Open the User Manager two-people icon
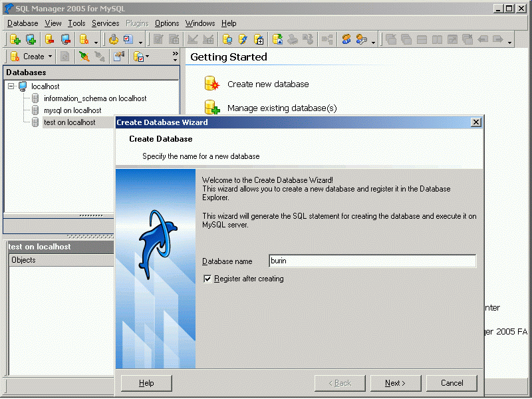The width and height of the screenshot is (532, 399). [346, 39]
